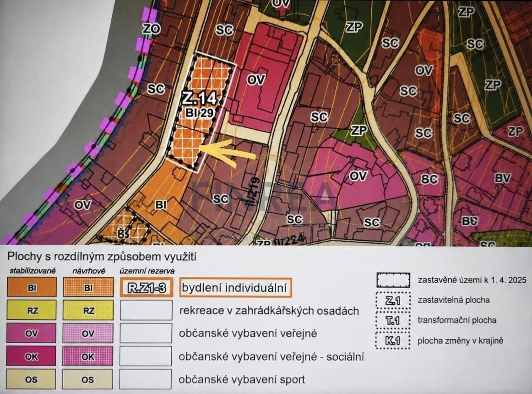
Task: Click the 'stabilizované' column header
Action: point(33,271)
